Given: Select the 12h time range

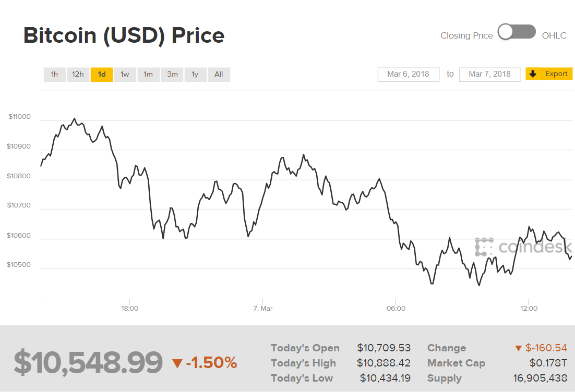Looking at the screenshot, I should pyautogui.click(x=78, y=75).
